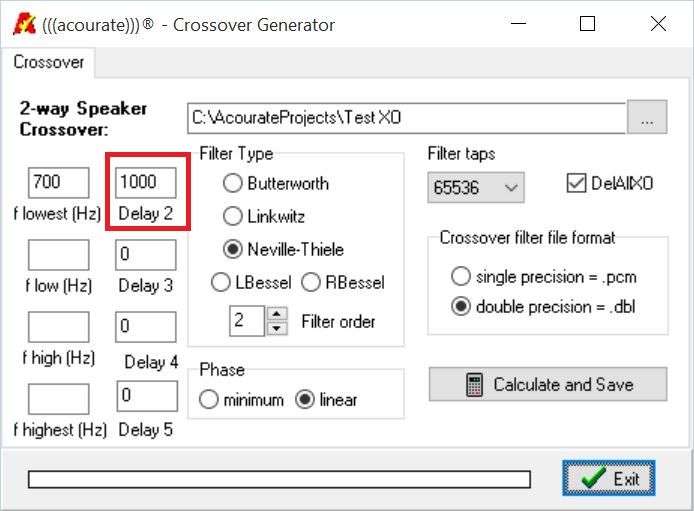Increase the filter order with up arrow

[277, 314]
